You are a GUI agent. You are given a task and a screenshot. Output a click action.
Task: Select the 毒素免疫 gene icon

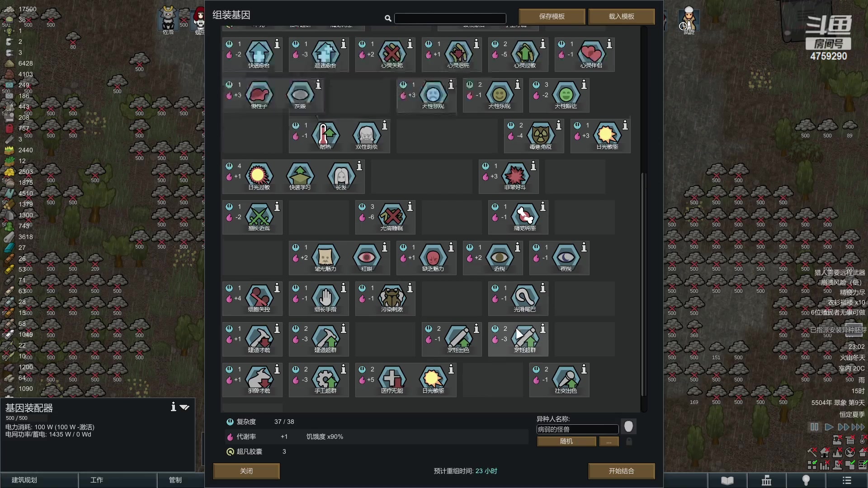click(x=540, y=134)
